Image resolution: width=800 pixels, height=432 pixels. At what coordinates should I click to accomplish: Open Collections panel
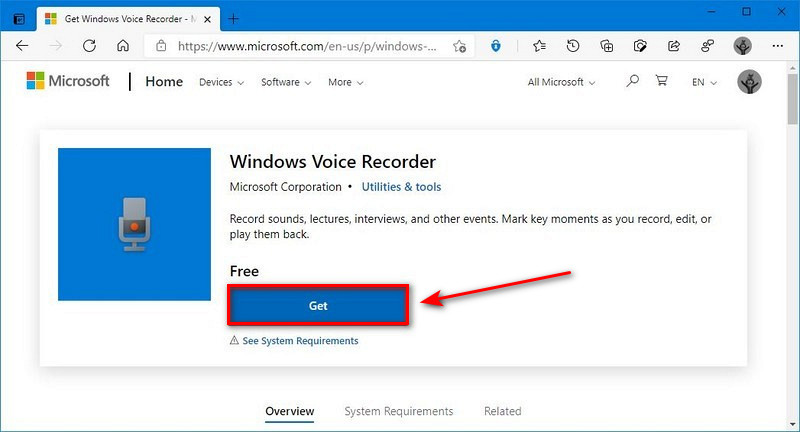[607, 46]
